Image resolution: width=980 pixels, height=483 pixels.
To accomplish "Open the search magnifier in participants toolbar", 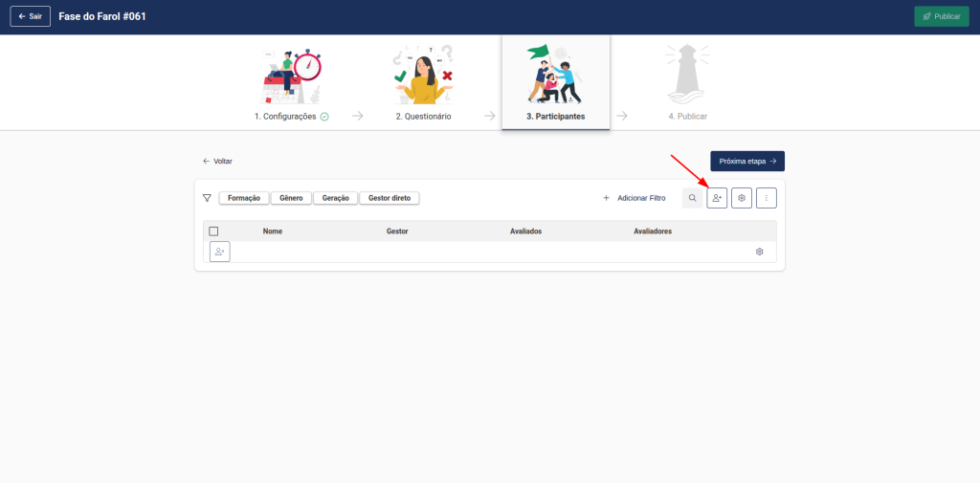I will tap(692, 198).
